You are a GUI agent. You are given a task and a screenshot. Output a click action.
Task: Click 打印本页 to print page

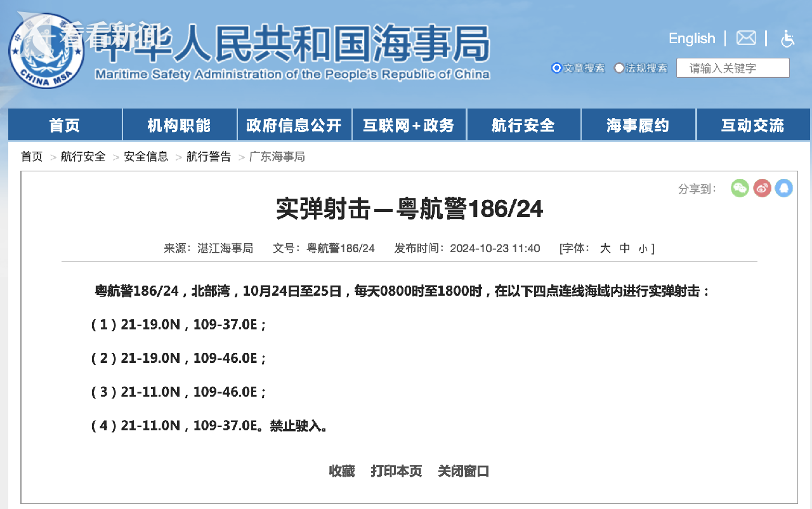396,471
